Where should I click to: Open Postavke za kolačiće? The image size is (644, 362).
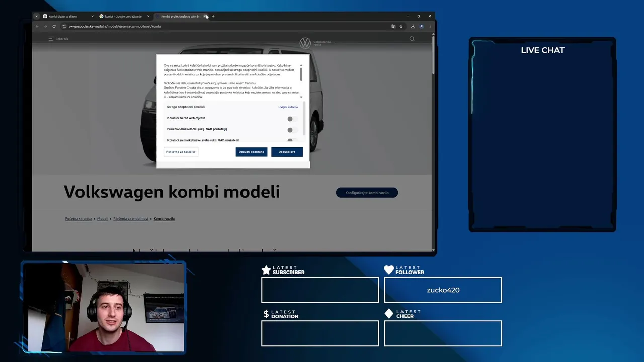[181, 152]
